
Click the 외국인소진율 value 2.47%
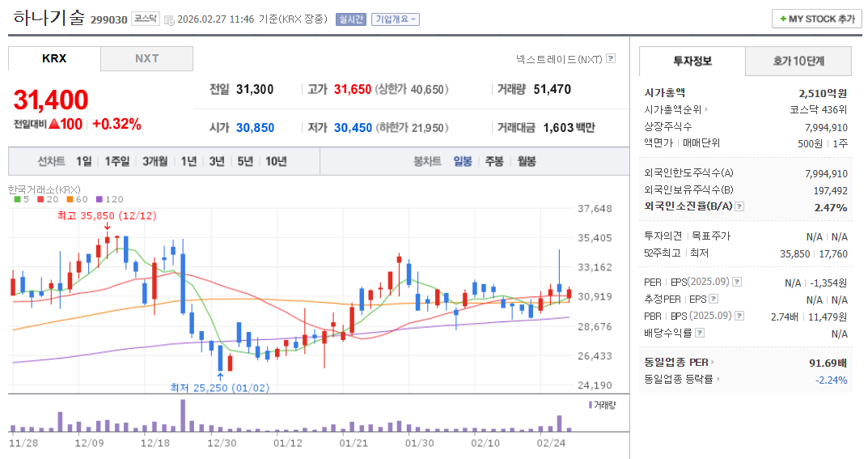point(831,207)
